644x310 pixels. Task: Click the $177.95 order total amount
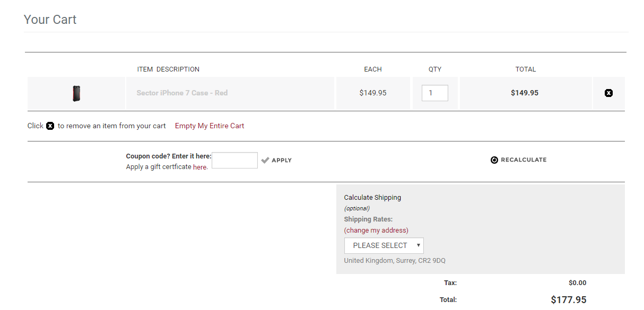pyautogui.click(x=568, y=300)
